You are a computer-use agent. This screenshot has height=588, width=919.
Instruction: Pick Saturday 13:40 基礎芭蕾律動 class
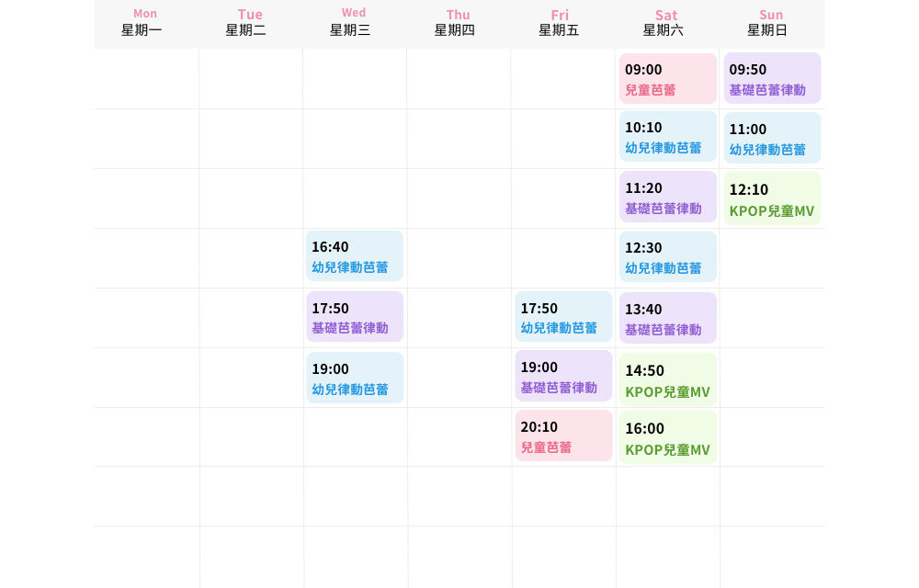[x=667, y=318]
